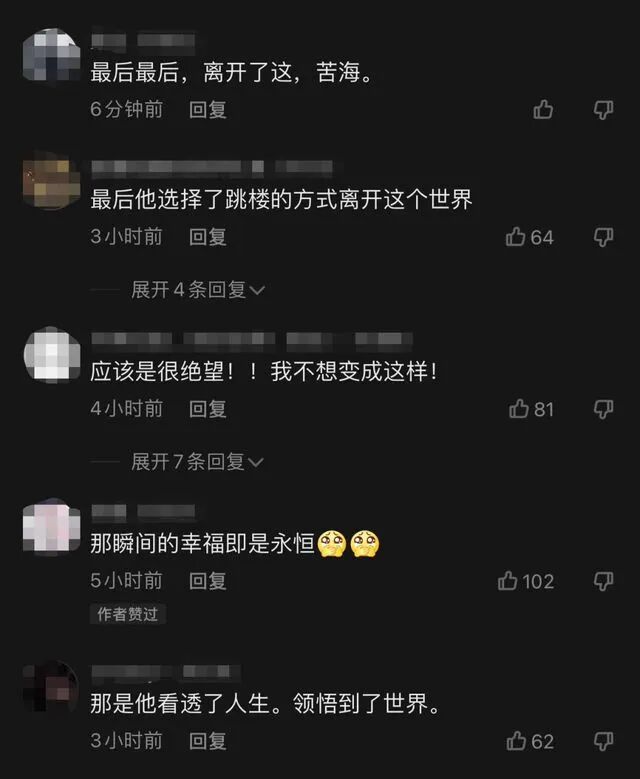The width and height of the screenshot is (640, 779).
Task: Reply to the 跳楼的方式 comment
Action: (208, 237)
